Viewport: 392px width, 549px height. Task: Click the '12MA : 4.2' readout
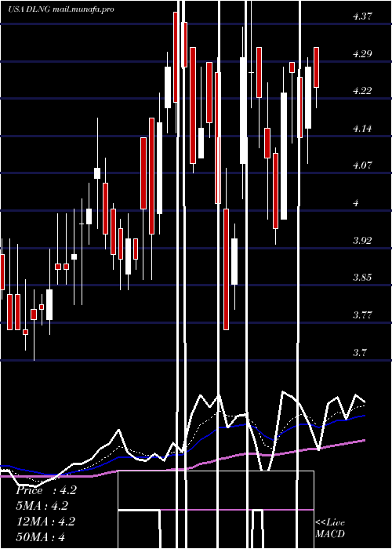[x=45, y=522]
